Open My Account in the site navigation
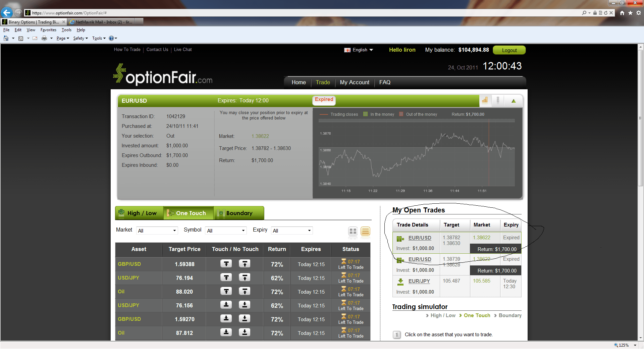 [x=355, y=82]
